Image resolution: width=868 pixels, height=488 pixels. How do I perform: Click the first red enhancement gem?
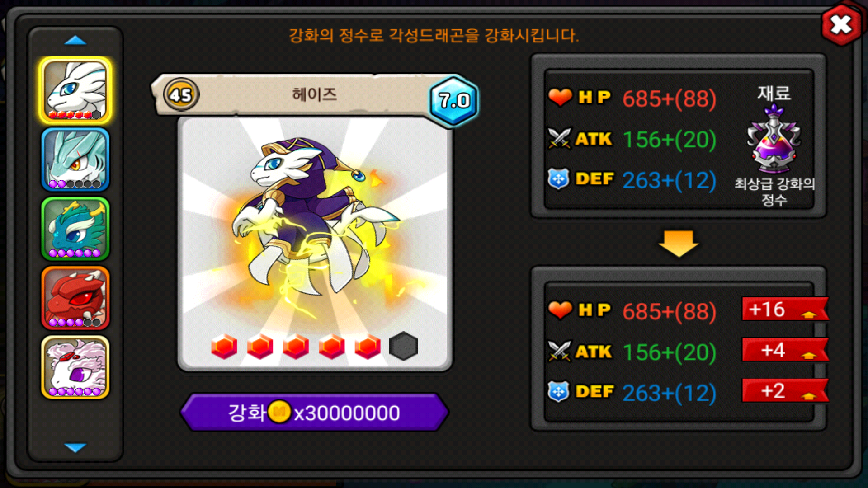click(224, 347)
